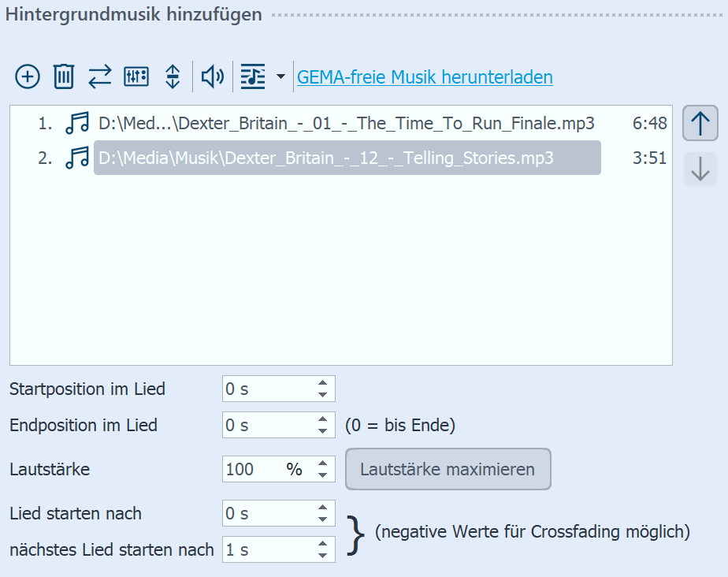Open the equalizer mixer icon
The width and height of the screenshot is (728, 577).
pyautogui.click(x=136, y=76)
